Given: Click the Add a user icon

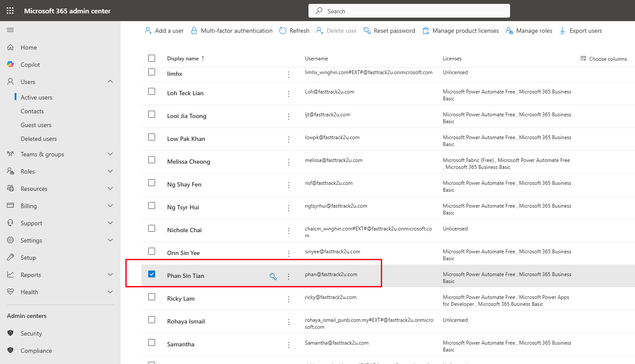Looking at the screenshot, I should [148, 31].
